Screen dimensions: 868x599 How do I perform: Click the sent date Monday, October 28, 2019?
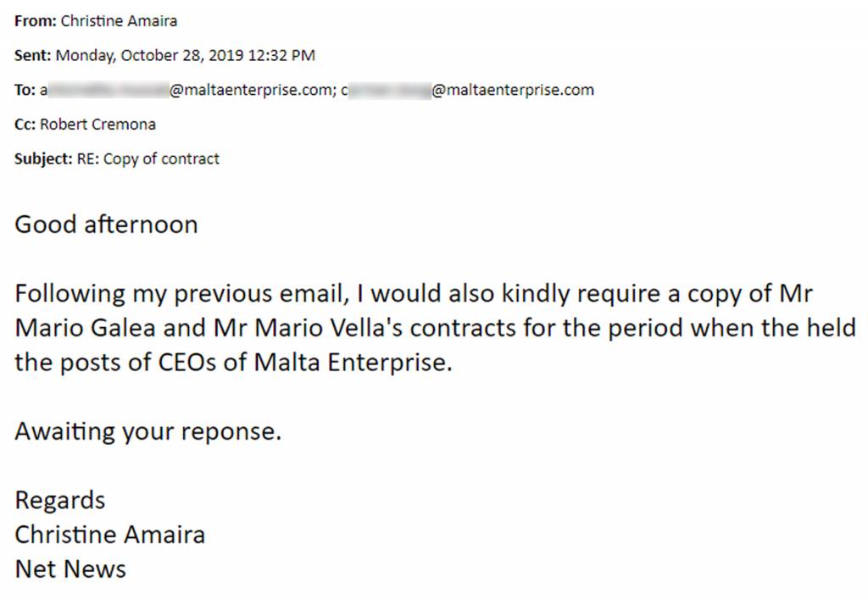coord(149,56)
